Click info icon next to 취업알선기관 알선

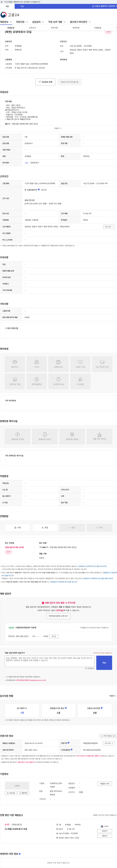pyautogui.click(x=66, y=708)
